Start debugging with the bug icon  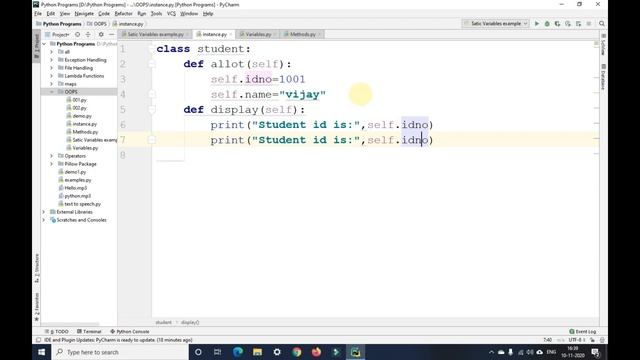click(x=547, y=24)
